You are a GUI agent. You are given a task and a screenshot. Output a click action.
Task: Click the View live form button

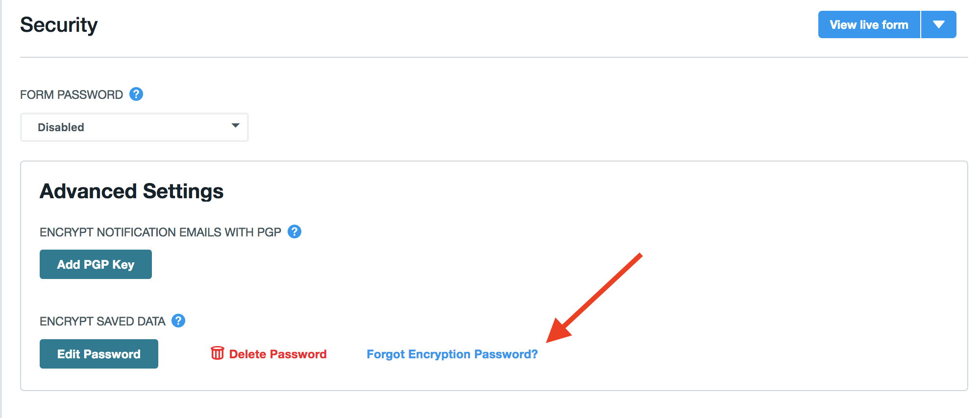[869, 24]
